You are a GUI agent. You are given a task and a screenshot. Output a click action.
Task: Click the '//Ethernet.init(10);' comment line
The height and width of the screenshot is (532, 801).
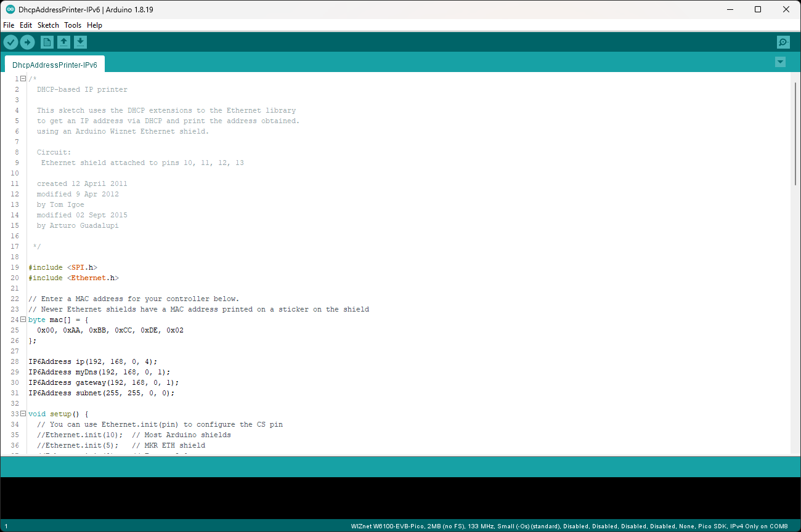point(134,435)
